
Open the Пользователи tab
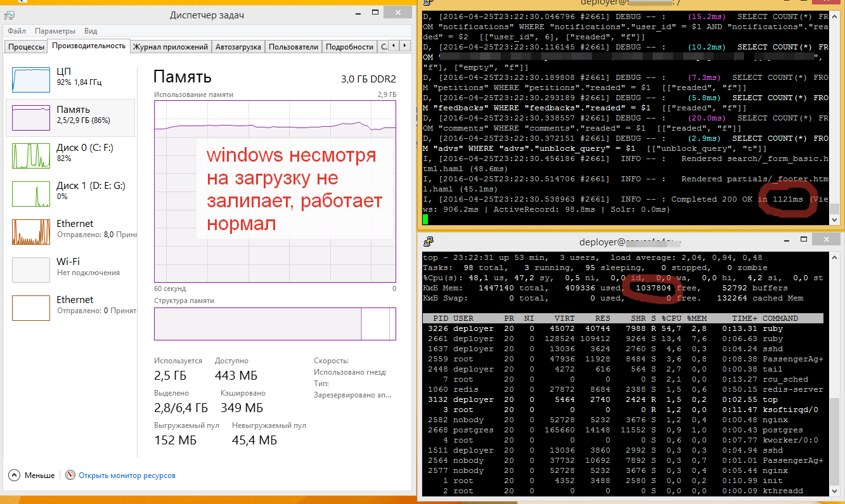click(293, 47)
